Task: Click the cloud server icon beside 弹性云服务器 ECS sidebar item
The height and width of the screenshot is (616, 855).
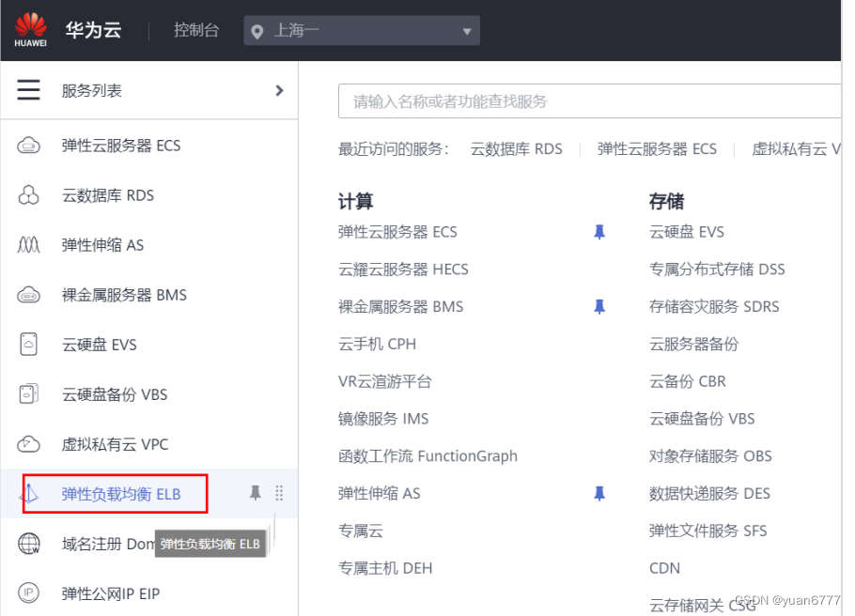Action: point(28,146)
